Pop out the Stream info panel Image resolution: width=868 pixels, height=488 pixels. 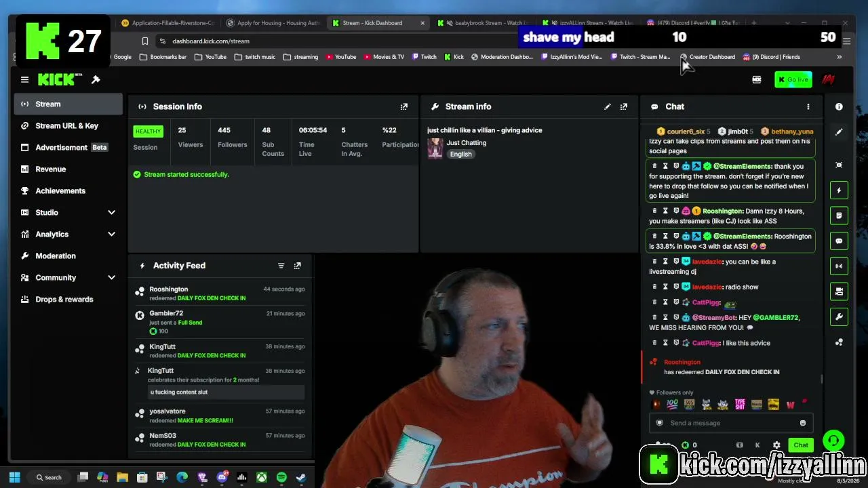[624, 106]
